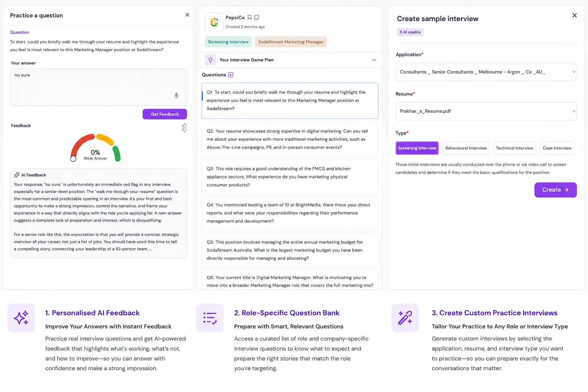
Task: Select question Q5 about marketing budget
Action: tap(290, 250)
